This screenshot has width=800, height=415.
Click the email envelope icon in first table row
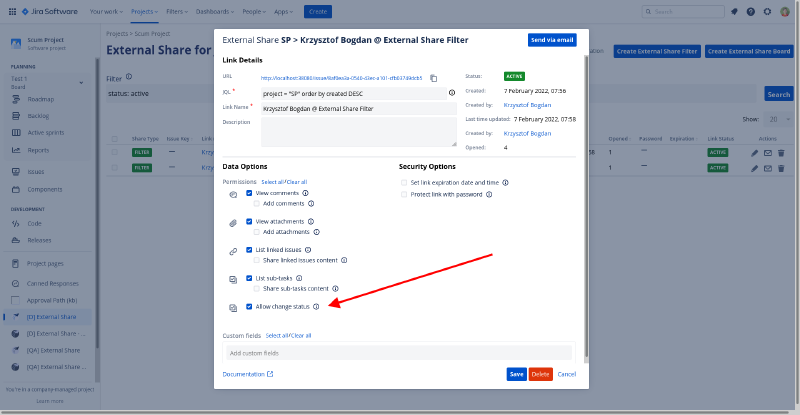coord(768,153)
